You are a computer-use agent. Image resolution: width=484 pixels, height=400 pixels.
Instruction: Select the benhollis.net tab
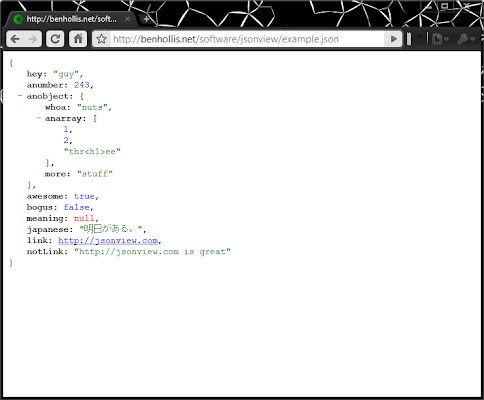pos(71,19)
